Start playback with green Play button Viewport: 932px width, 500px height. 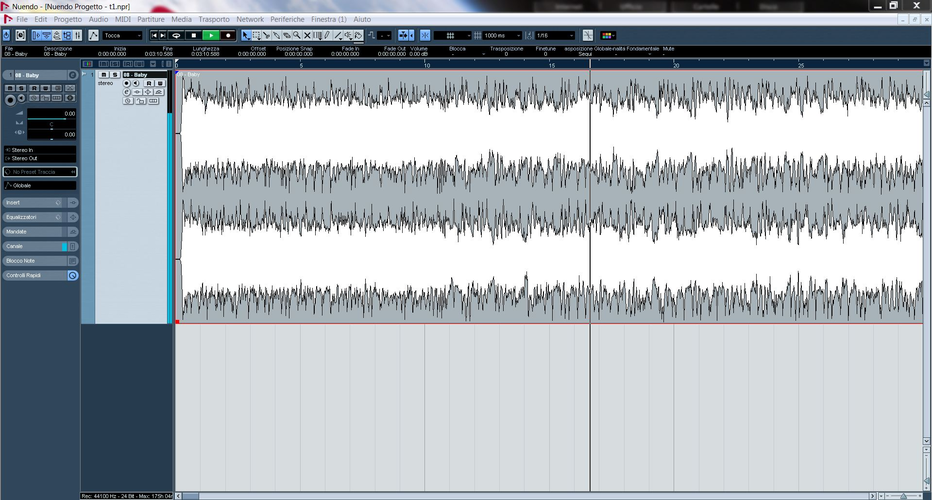point(211,36)
